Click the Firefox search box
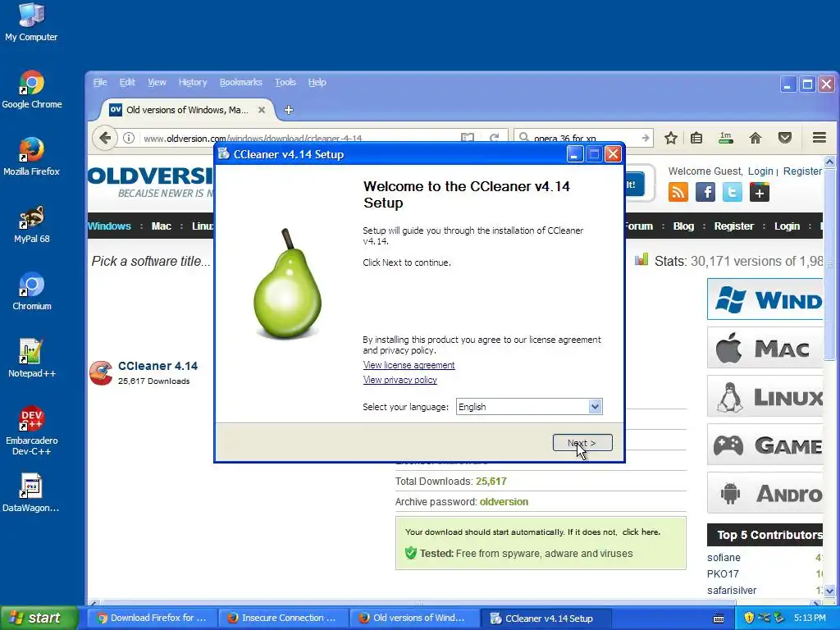Image resolution: width=840 pixels, height=630 pixels. pos(584,138)
